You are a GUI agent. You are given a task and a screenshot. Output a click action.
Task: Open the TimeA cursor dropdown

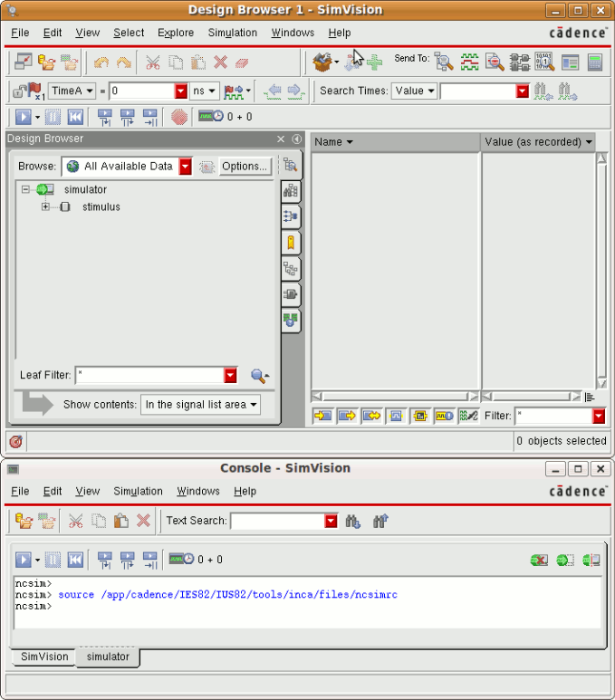[72, 91]
